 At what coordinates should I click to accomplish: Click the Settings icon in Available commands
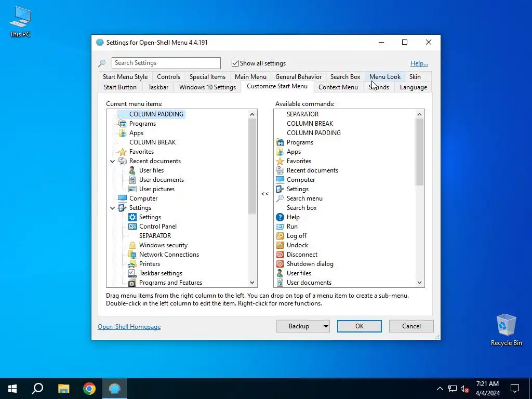click(x=280, y=189)
